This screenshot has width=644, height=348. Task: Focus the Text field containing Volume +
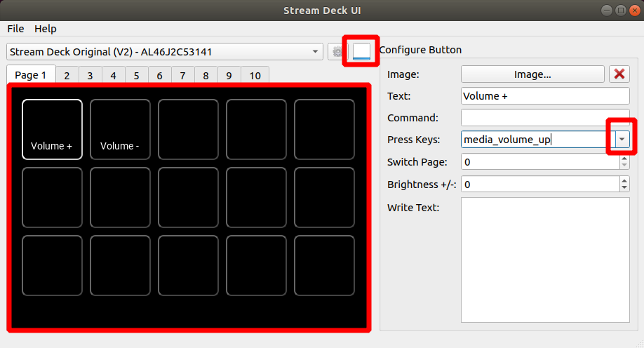click(545, 95)
